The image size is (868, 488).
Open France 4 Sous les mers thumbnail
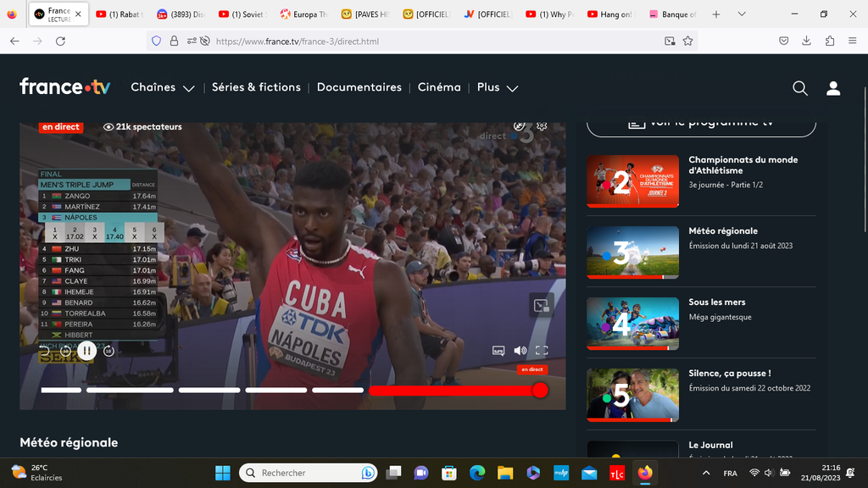click(x=632, y=324)
